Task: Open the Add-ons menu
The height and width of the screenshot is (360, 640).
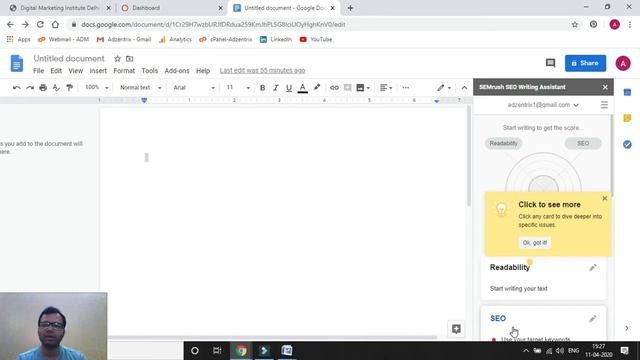Action: pyautogui.click(x=177, y=71)
